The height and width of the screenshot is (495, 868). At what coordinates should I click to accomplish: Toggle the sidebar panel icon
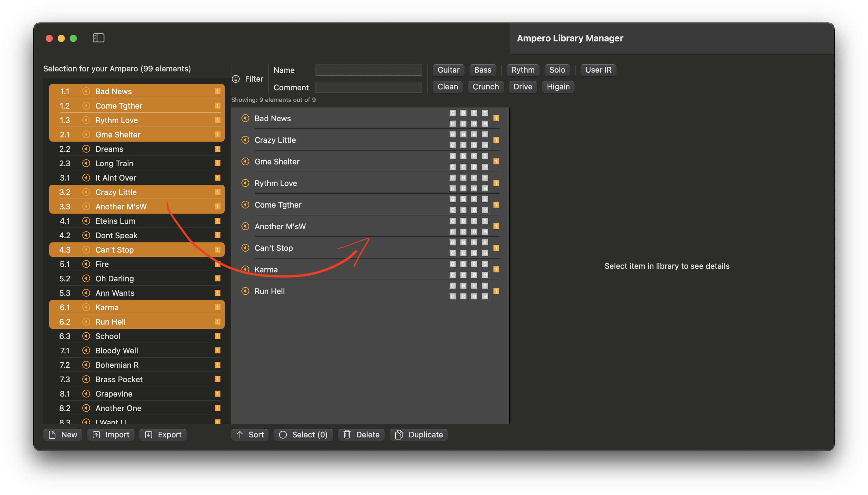coord(98,38)
